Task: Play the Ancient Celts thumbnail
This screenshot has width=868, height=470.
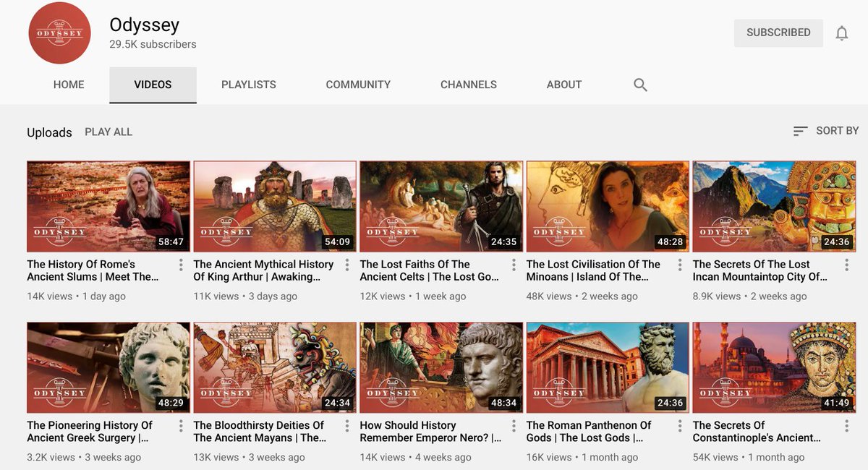Action: [441, 206]
